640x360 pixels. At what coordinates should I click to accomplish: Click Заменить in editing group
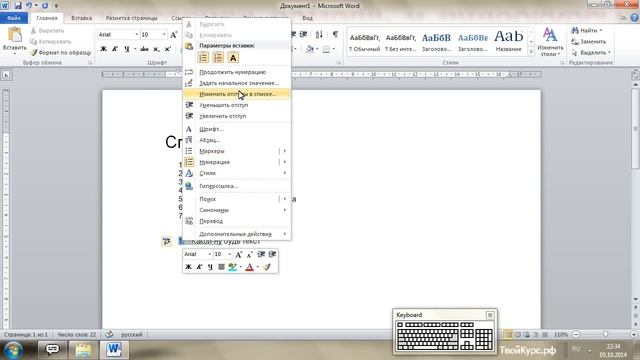click(x=588, y=42)
